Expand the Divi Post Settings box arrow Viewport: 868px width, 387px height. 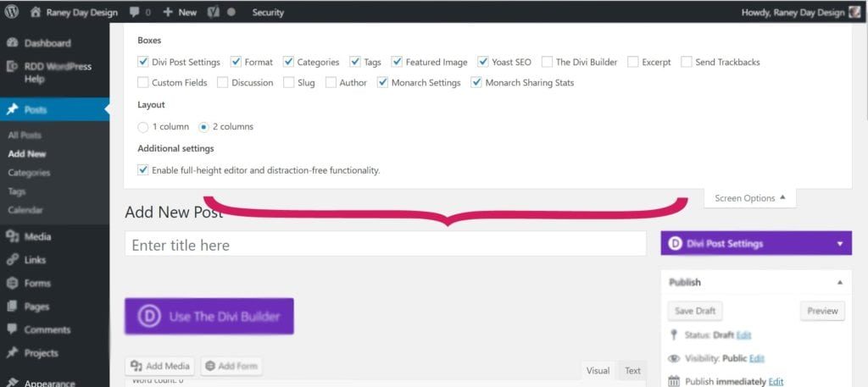pos(840,244)
